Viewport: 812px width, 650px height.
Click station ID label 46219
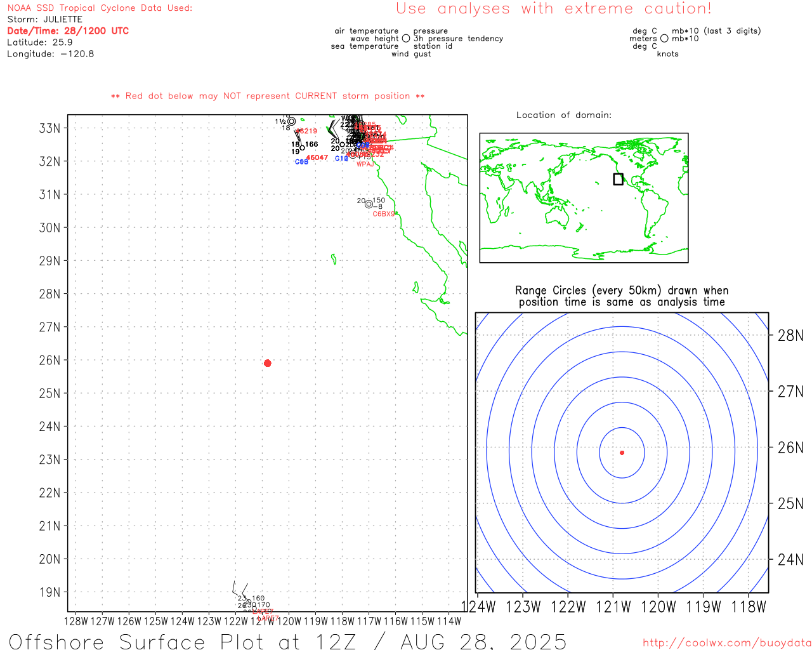pos(306,131)
